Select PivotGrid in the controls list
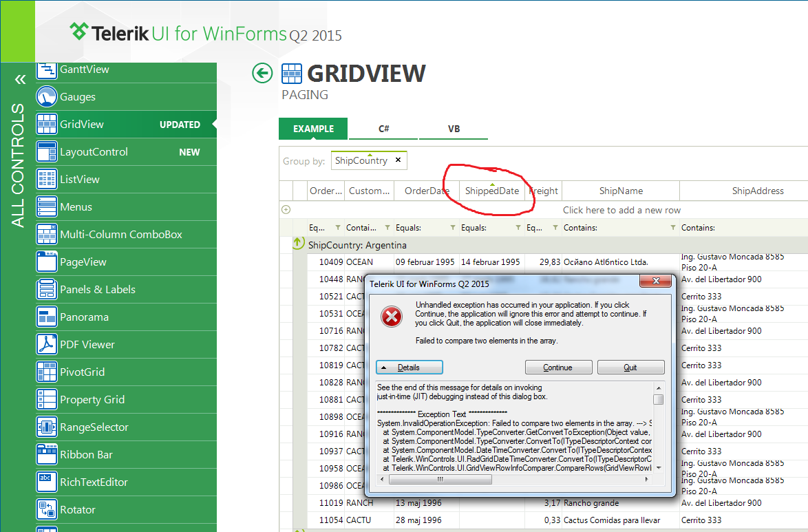Viewport: 808px width, 532px height. click(126, 372)
